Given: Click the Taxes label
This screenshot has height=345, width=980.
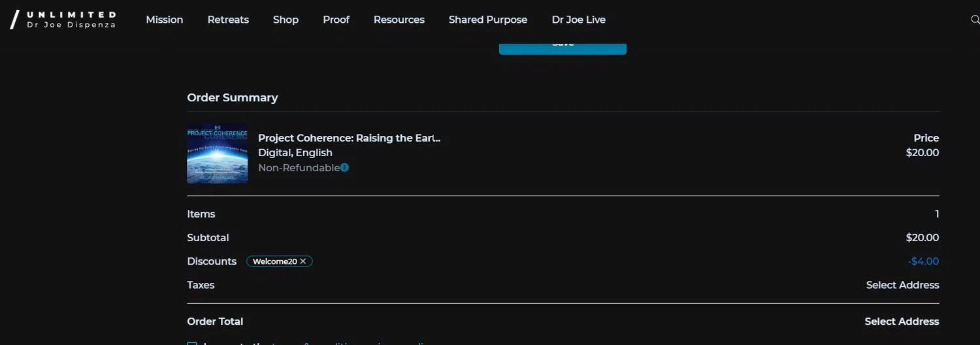Looking at the screenshot, I should point(201,285).
